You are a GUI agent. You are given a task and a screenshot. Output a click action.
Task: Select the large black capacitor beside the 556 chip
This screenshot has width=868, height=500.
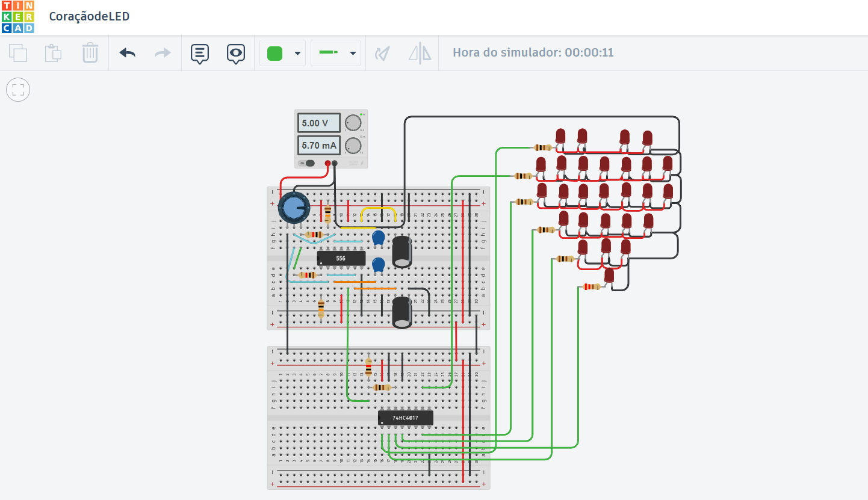[402, 252]
